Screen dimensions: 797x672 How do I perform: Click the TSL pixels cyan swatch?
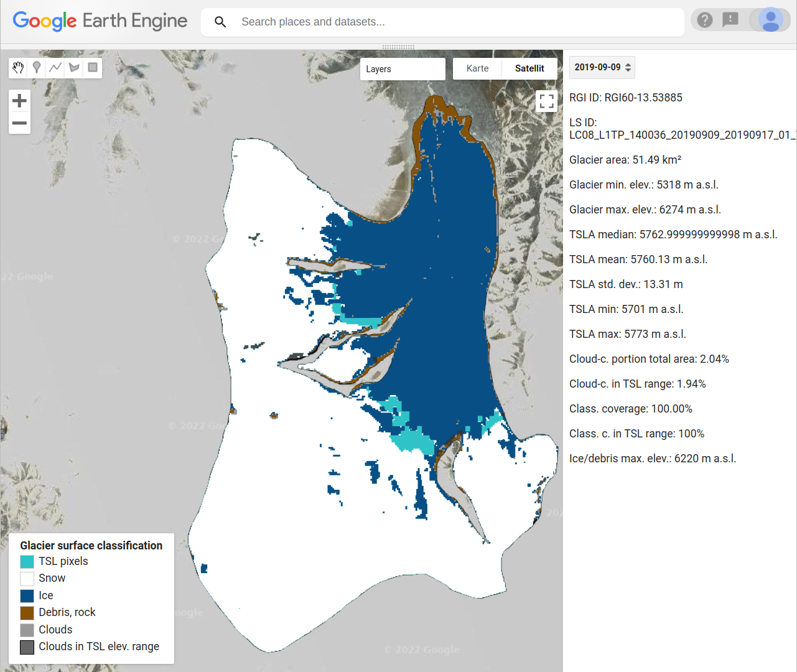(27, 562)
